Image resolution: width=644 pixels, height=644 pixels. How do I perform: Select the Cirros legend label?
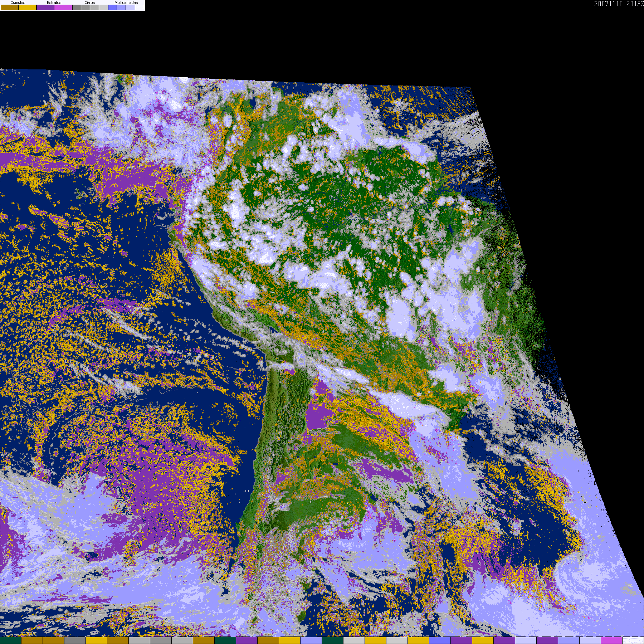click(89, 3)
